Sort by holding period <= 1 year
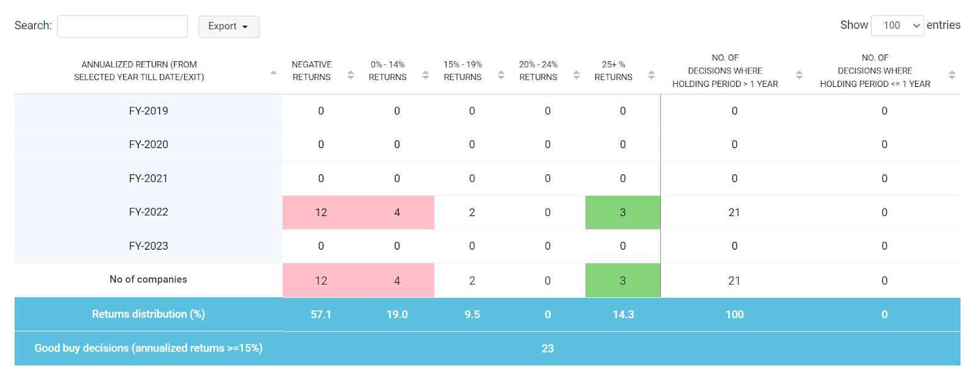This screenshot has width=980, height=369. [952, 75]
